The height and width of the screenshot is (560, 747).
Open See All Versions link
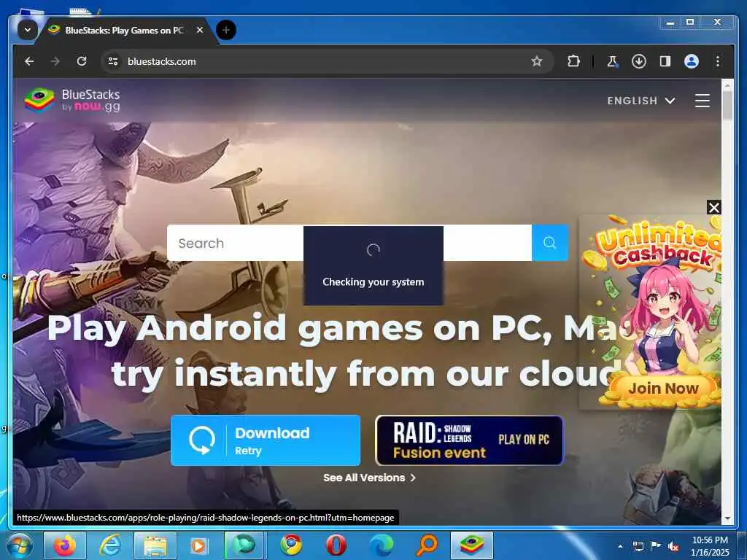pyautogui.click(x=369, y=478)
